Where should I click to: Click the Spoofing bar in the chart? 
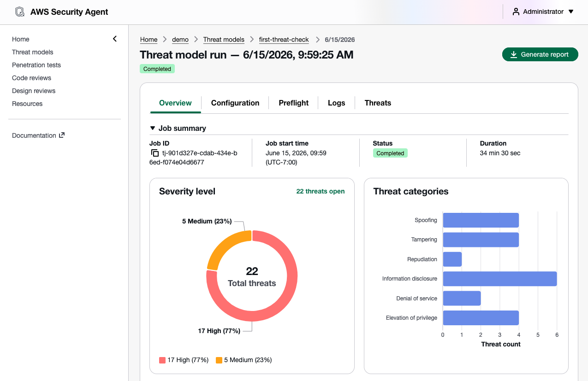(x=481, y=220)
